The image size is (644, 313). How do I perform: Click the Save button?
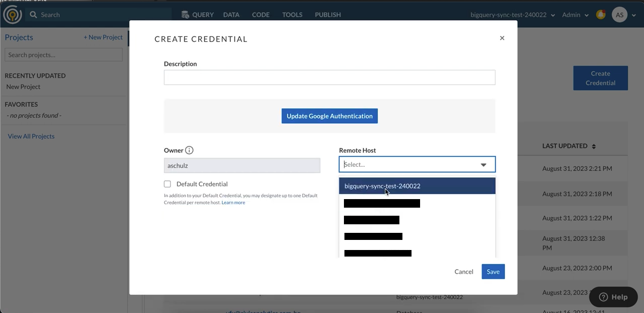pos(493,272)
